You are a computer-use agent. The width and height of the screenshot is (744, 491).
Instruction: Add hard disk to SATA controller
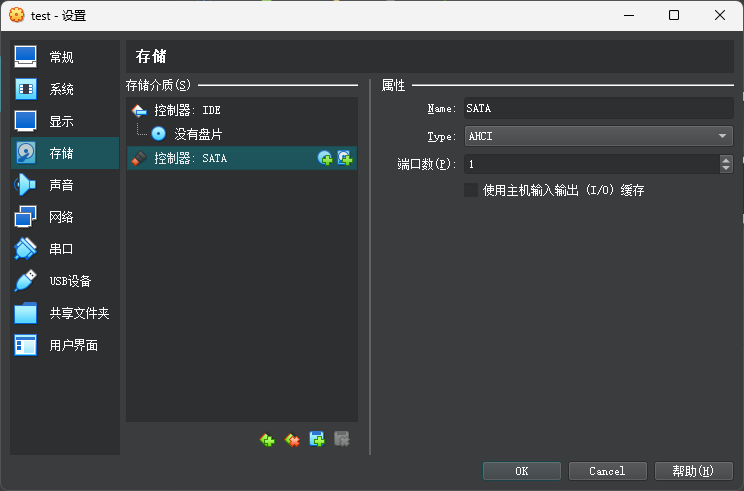(345, 158)
